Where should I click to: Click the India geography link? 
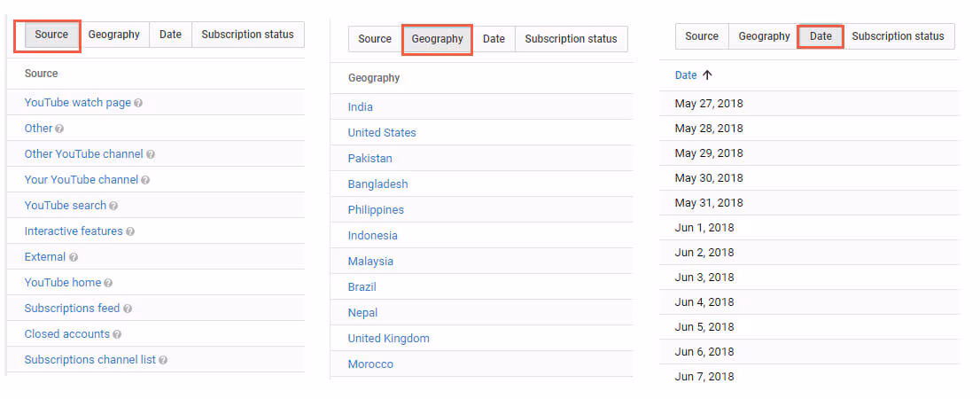(x=361, y=107)
